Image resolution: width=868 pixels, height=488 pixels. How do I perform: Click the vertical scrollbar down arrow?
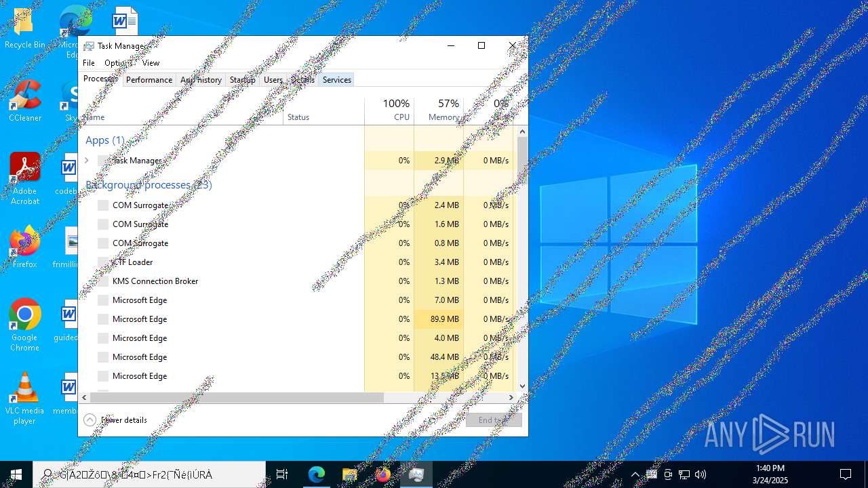pyautogui.click(x=522, y=386)
